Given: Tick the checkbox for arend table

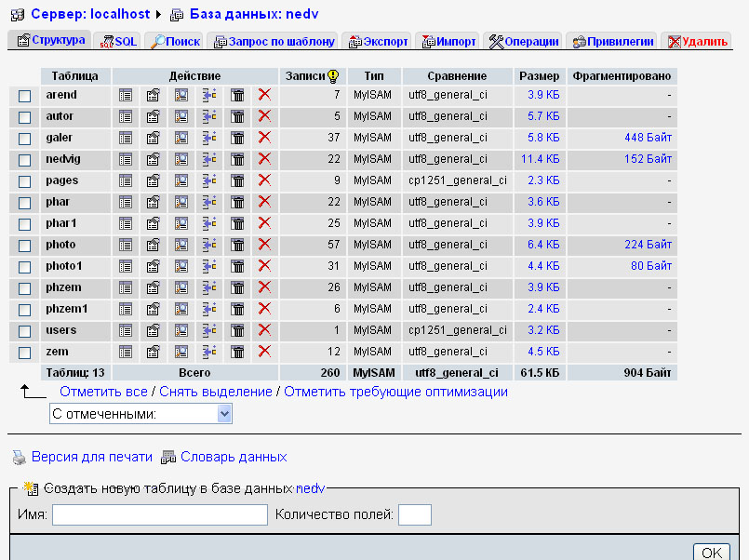Looking at the screenshot, I should 24,96.
